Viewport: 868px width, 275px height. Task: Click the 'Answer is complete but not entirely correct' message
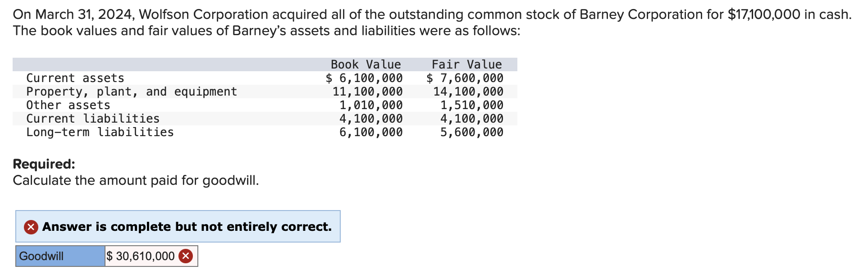point(187,227)
